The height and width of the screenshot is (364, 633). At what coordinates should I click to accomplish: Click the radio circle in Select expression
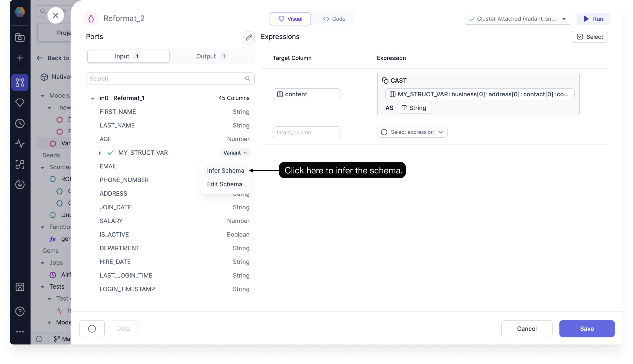tap(384, 132)
